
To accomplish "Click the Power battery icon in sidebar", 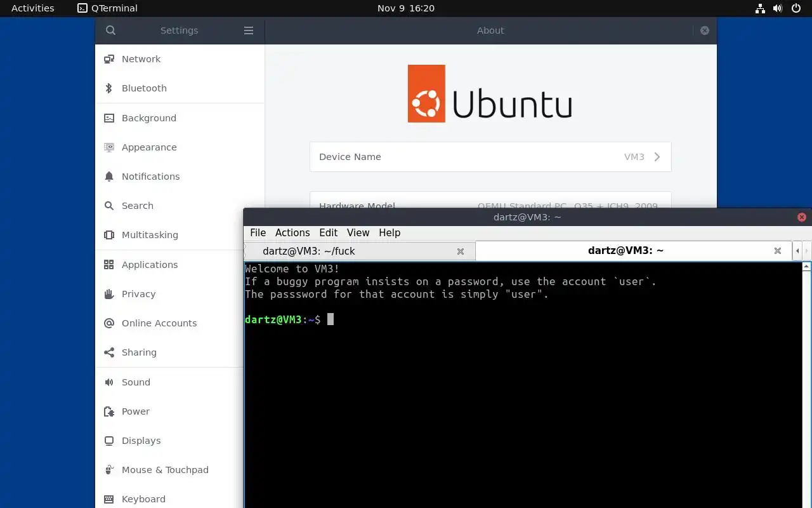I will tap(109, 411).
